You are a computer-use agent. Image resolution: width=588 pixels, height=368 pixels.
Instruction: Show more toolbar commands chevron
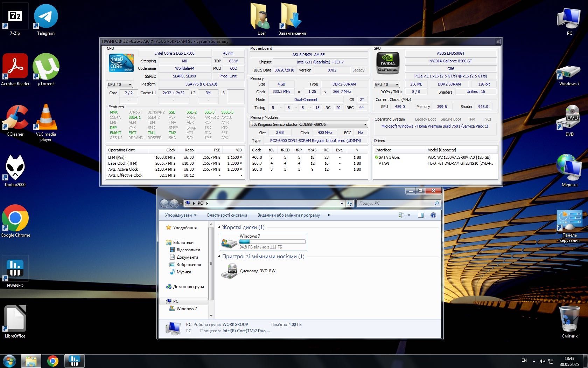point(329,215)
